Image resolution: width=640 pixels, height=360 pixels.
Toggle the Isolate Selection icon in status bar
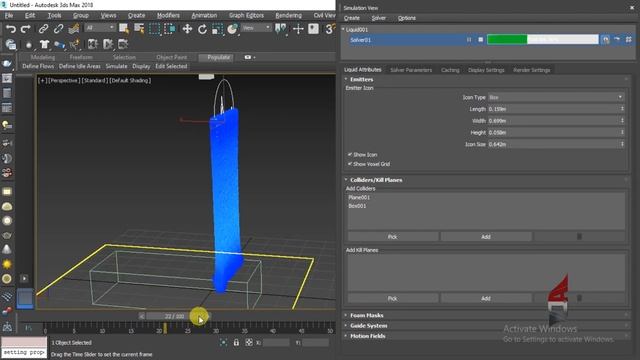click(223, 342)
